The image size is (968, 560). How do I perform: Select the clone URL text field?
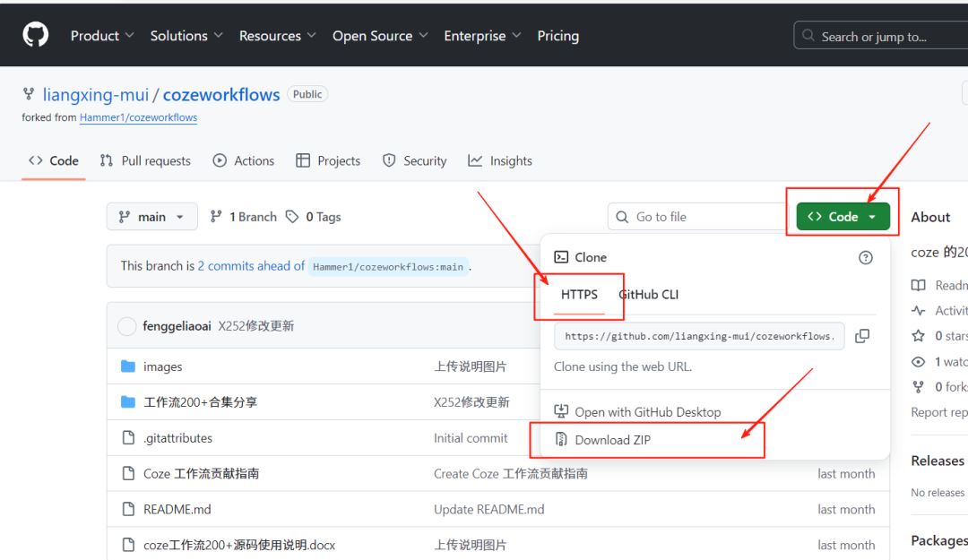[699, 337]
